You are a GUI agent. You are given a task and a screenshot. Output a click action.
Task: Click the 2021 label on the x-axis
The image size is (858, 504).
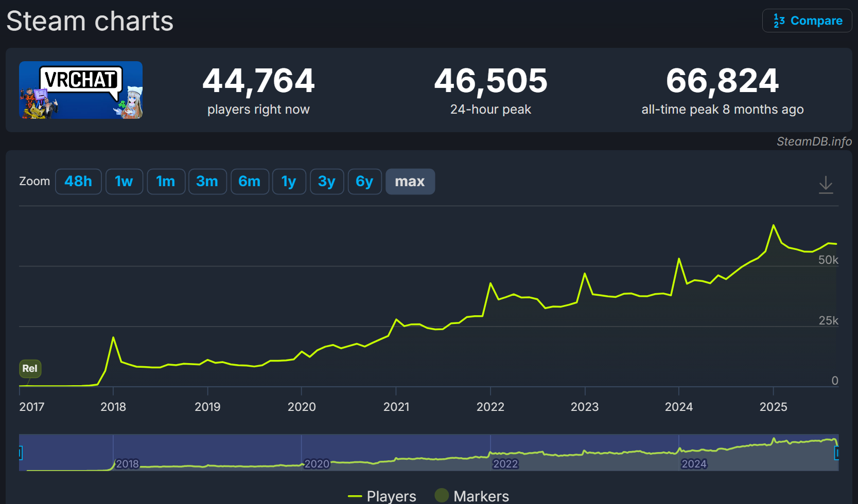pos(396,407)
